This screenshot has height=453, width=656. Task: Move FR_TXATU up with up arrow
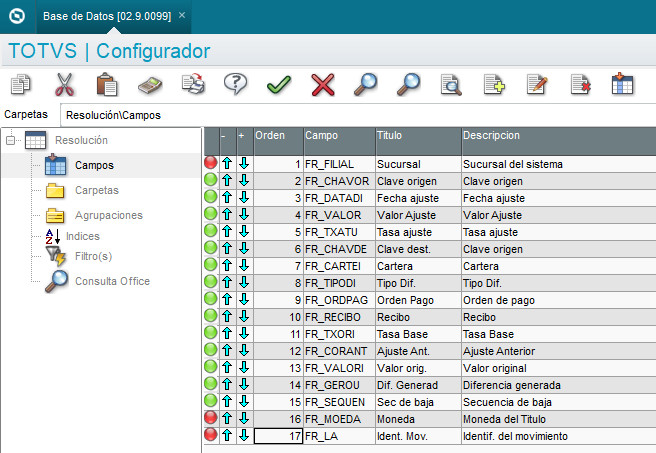(x=227, y=232)
